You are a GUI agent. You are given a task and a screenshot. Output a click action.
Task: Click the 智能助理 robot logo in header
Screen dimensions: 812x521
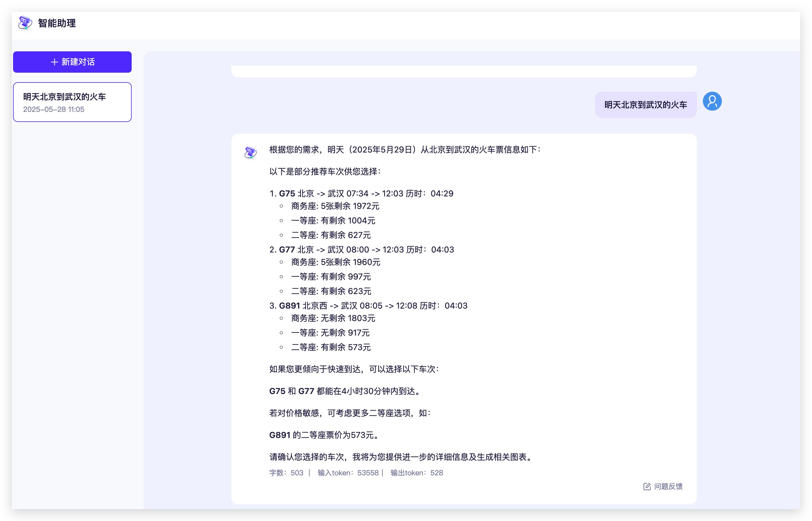[25, 23]
